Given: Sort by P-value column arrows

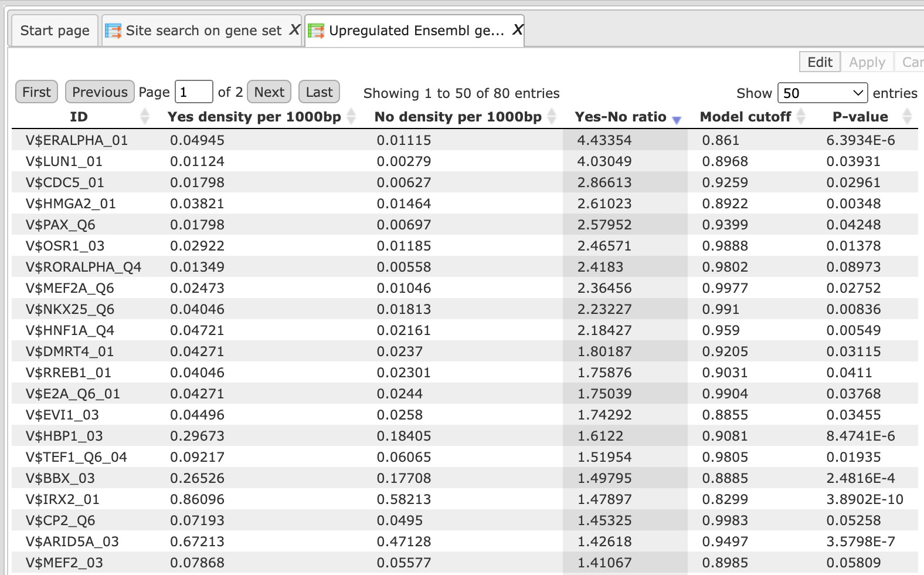Looking at the screenshot, I should (x=907, y=117).
